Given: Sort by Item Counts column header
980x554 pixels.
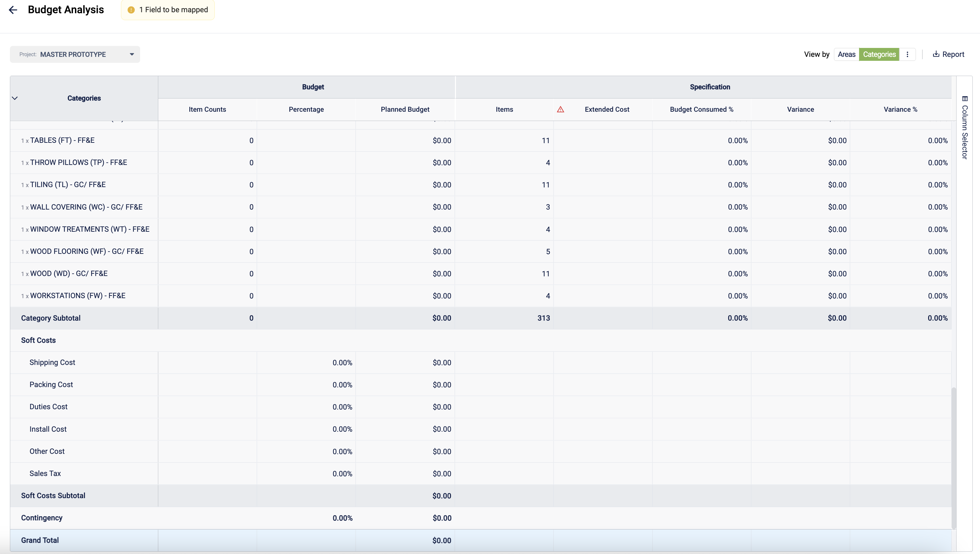Looking at the screenshot, I should (x=207, y=110).
